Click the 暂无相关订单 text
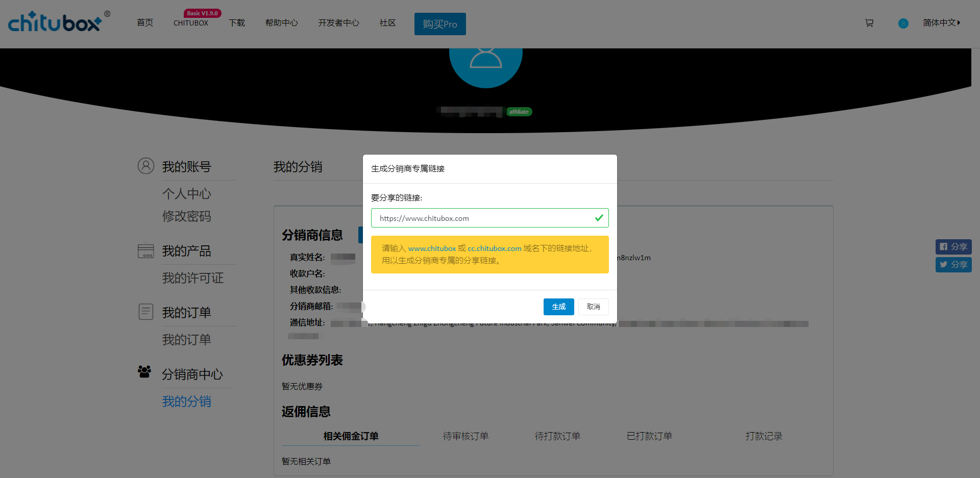 click(x=306, y=462)
